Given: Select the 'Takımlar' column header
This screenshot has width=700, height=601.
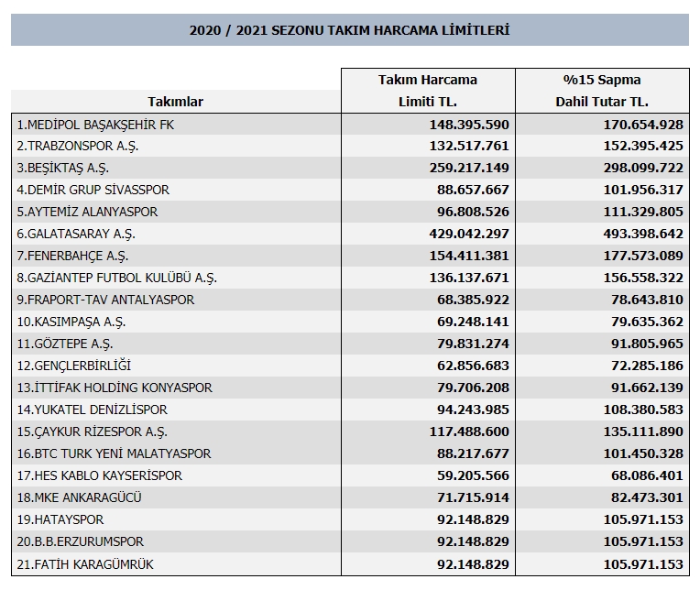Looking at the screenshot, I should click(x=175, y=102).
